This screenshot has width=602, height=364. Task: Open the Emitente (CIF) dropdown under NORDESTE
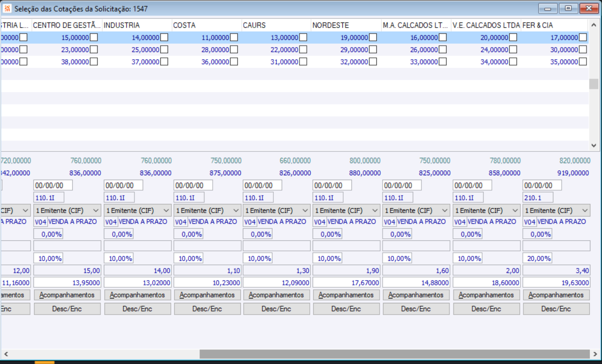click(x=347, y=210)
